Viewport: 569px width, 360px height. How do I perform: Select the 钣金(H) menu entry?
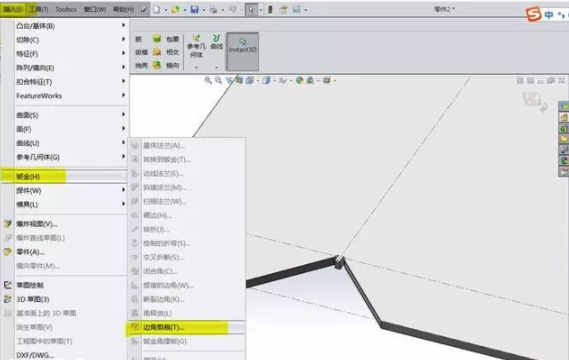coord(65,176)
